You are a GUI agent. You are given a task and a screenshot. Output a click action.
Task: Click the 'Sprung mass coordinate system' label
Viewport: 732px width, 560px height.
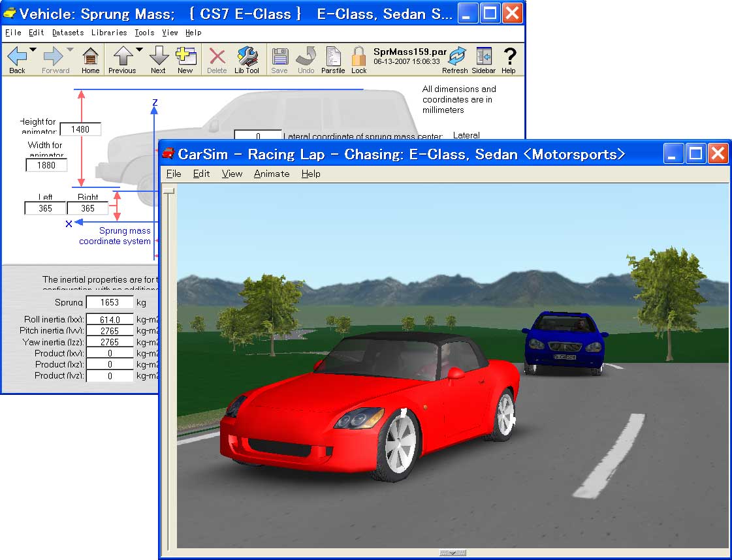(115, 236)
